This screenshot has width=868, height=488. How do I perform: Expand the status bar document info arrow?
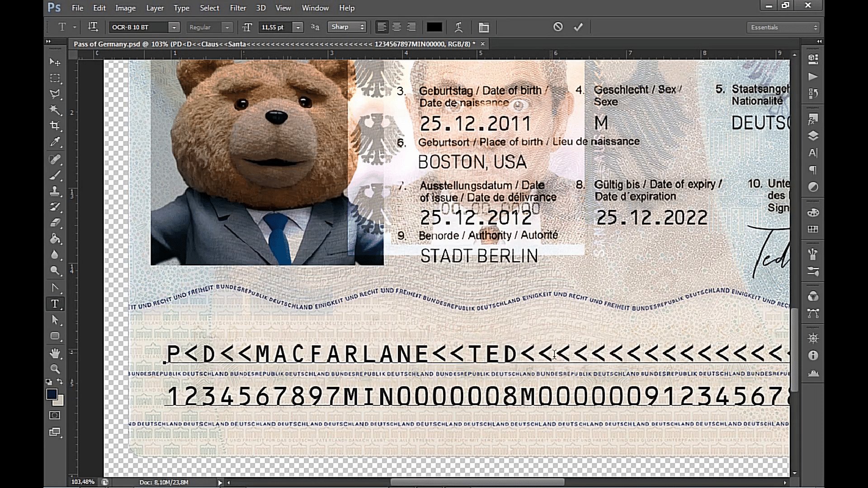tap(220, 483)
